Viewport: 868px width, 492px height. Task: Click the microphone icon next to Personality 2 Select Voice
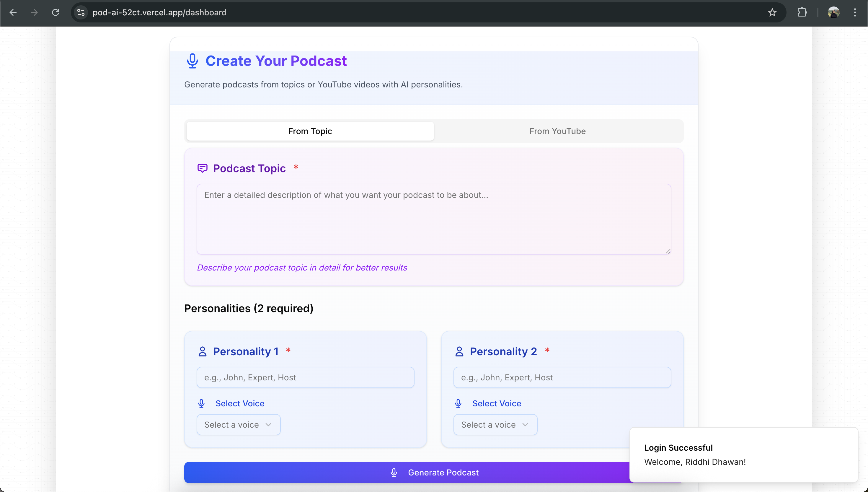click(x=458, y=403)
